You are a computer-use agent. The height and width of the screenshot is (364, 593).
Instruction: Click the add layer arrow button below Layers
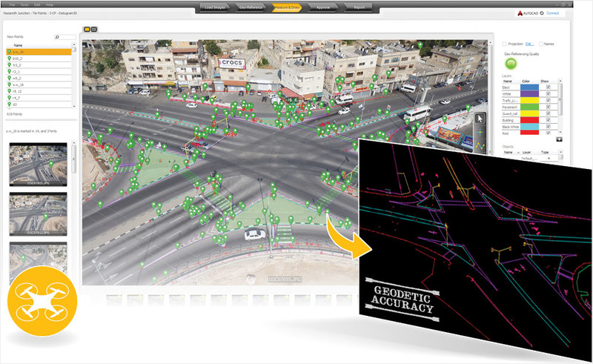[559, 139]
